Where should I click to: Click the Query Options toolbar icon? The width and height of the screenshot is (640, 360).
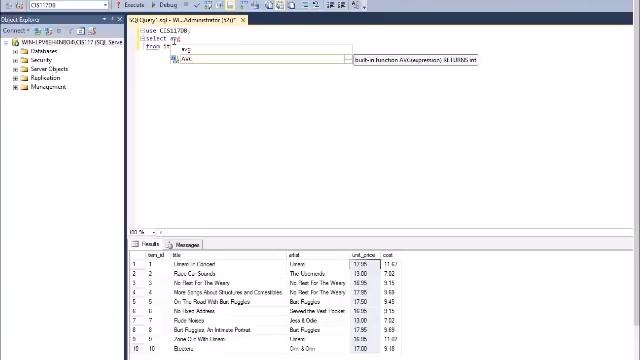point(220,5)
